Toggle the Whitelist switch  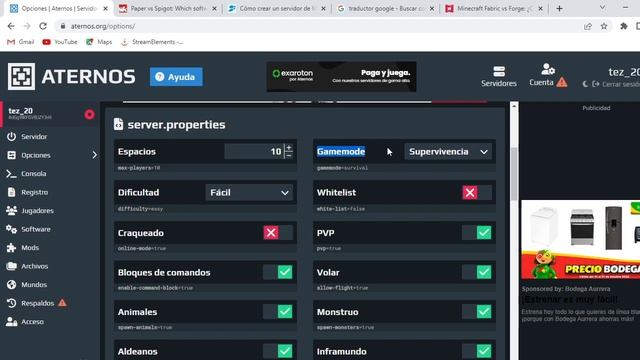tap(477, 192)
